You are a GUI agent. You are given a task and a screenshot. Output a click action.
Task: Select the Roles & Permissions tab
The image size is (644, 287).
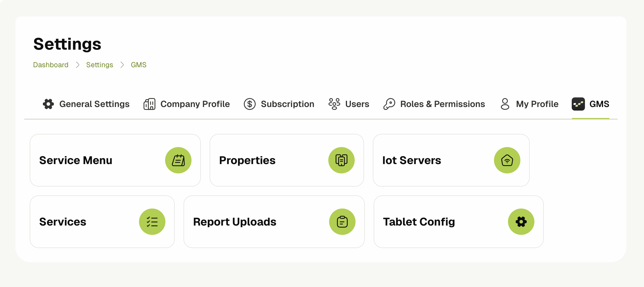[442, 104]
